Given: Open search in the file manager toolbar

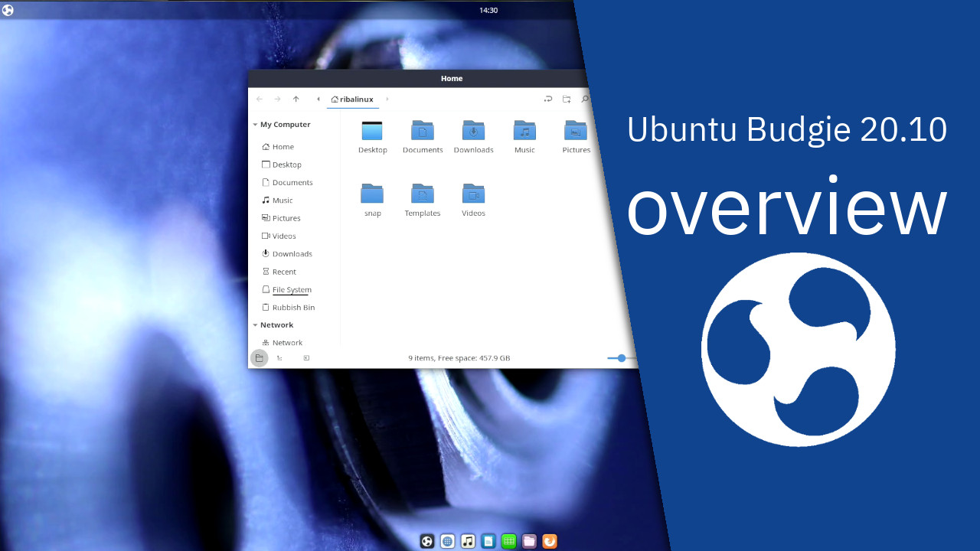Looking at the screenshot, I should 585,99.
